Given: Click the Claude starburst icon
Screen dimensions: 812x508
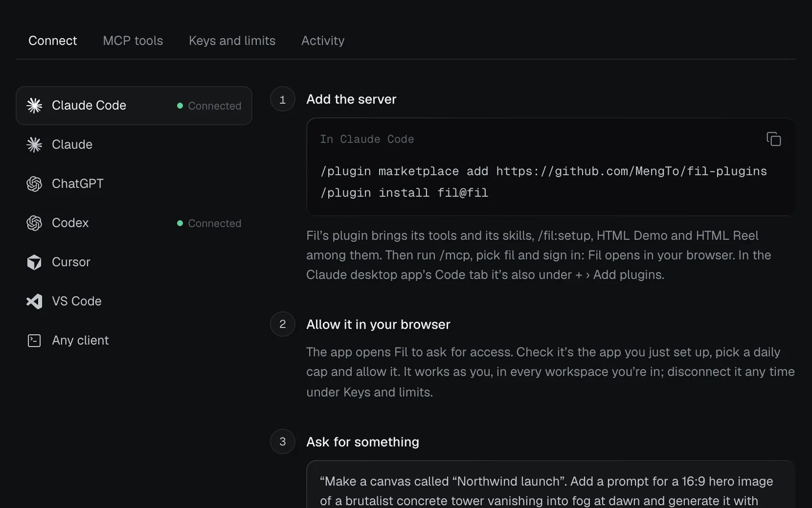Looking at the screenshot, I should pyautogui.click(x=35, y=145).
